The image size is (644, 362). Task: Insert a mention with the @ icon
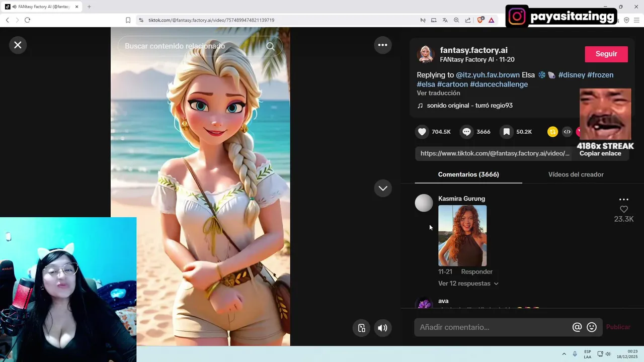coord(577,327)
